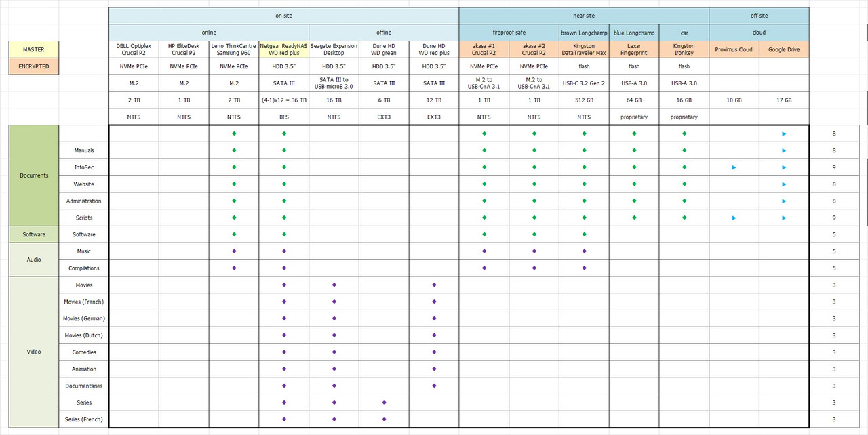The height and width of the screenshot is (435, 868).
Task: Click the 'car' header cell
Action: pyautogui.click(x=684, y=33)
